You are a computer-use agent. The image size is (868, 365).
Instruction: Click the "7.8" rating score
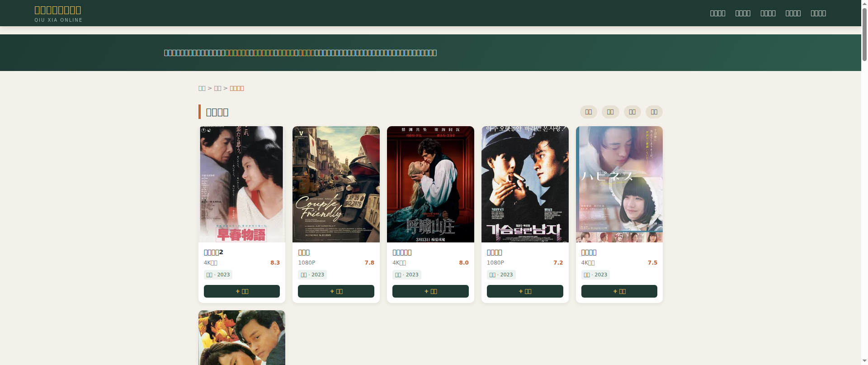point(369,263)
